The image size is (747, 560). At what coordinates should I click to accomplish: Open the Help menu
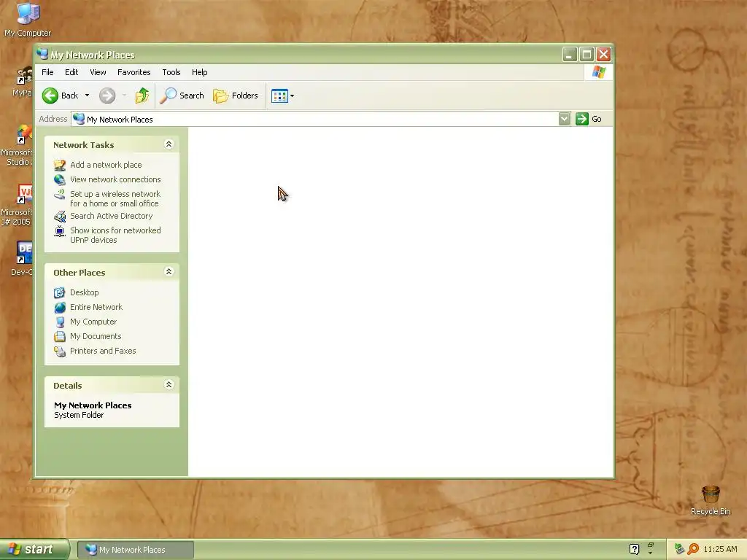(x=200, y=72)
